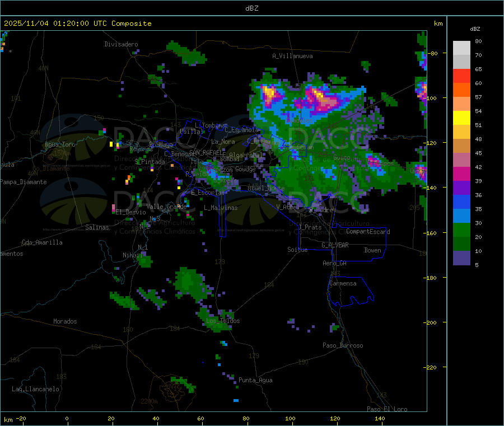
Task: Click the light blue 35 dBZ legend swatch
Action: click(461, 216)
